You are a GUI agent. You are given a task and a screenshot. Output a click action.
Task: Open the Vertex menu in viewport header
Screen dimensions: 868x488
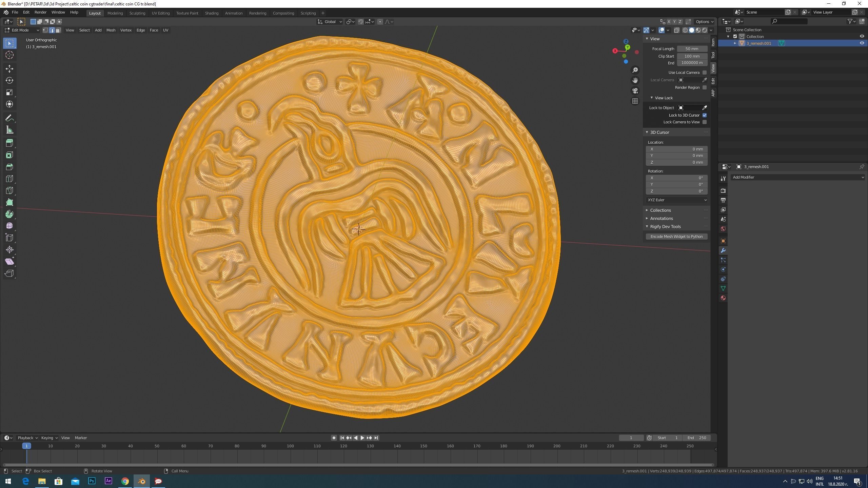(x=126, y=30)
